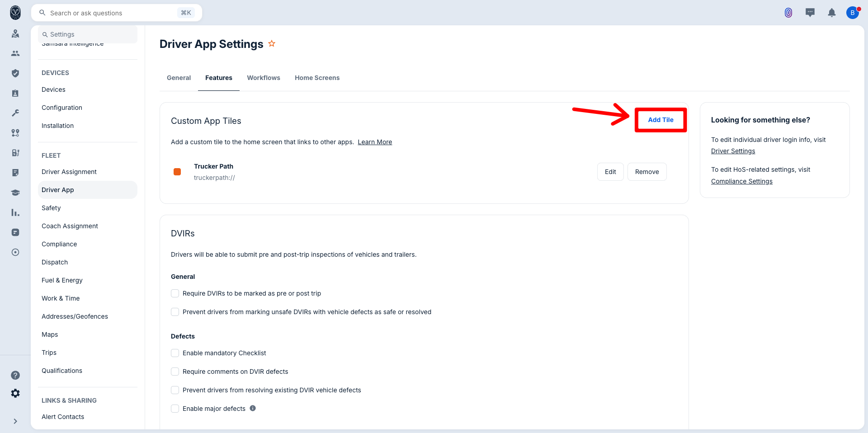This screenshot has width=868, height=433.
Task: Focus the Search or ask questions field
Action: [113, 13]
